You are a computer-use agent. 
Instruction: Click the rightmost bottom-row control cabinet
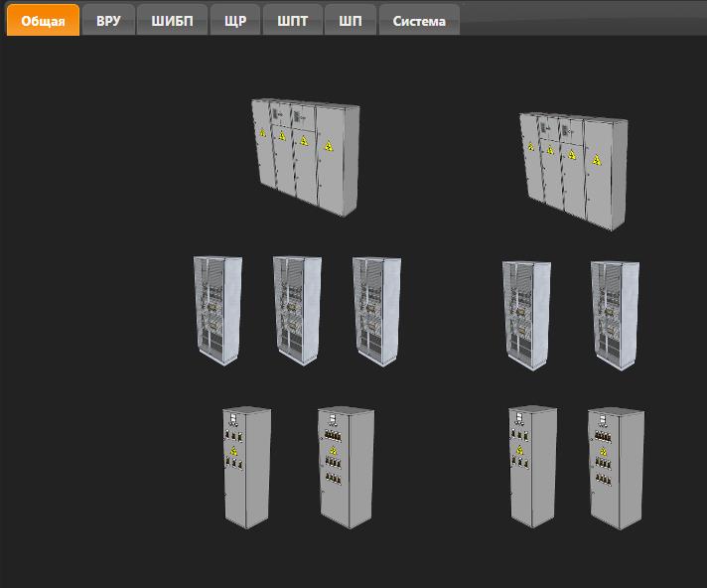tap(615, 466)
